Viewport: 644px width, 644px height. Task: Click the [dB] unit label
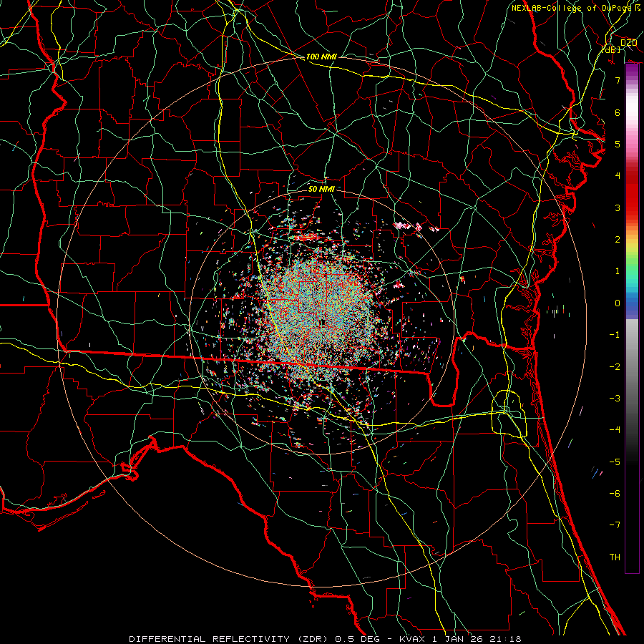coord(611,49)
